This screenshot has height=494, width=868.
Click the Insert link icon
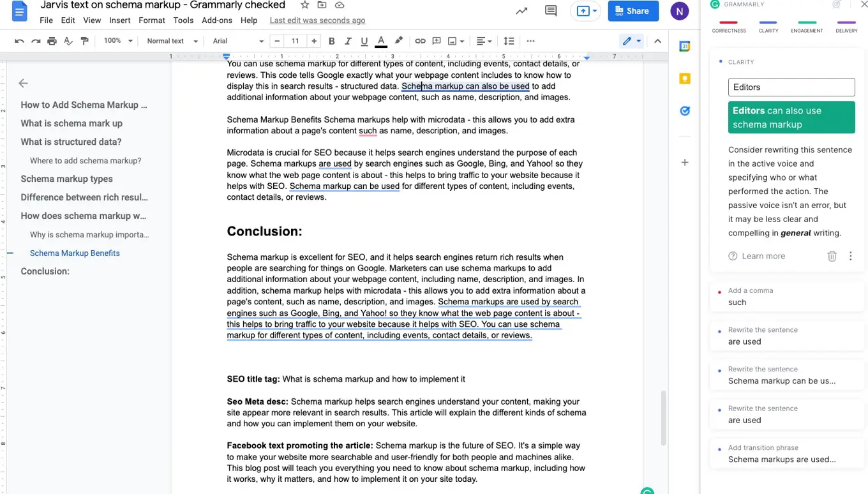[x=420, y=41]
